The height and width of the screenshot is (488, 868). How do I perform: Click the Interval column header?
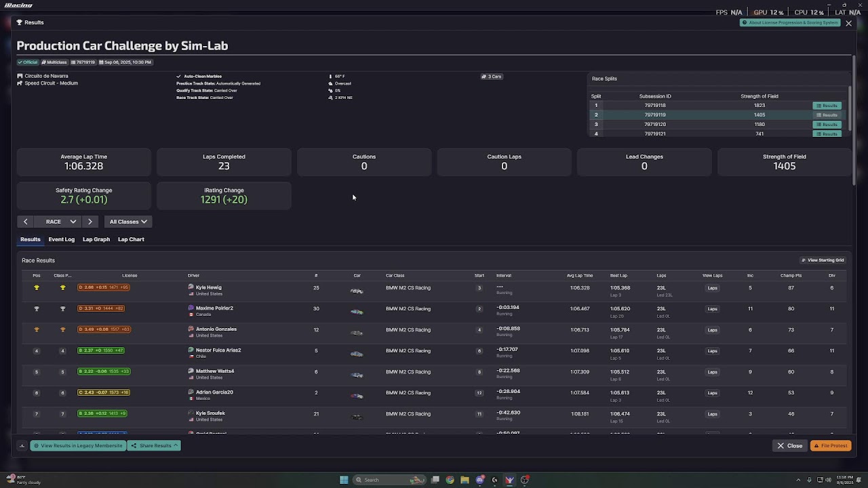(x=504, y=276)
